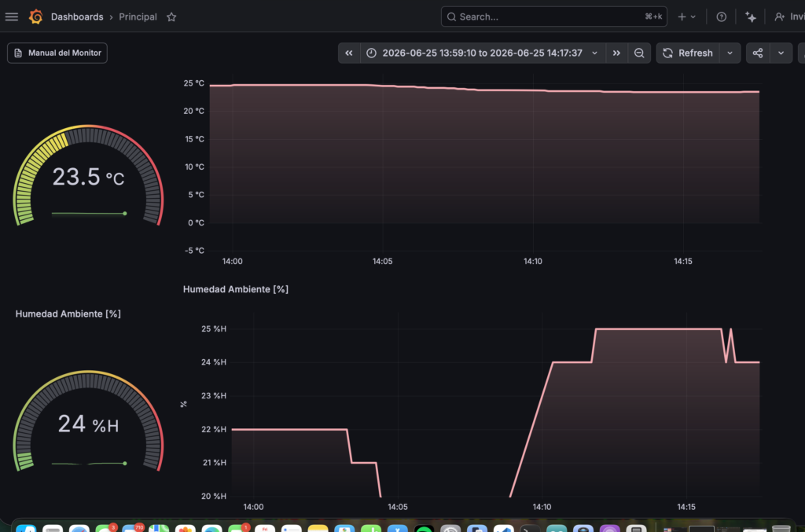Open the plus add-new dropdown
Screen dimensions: 805x532
[686, 17]
